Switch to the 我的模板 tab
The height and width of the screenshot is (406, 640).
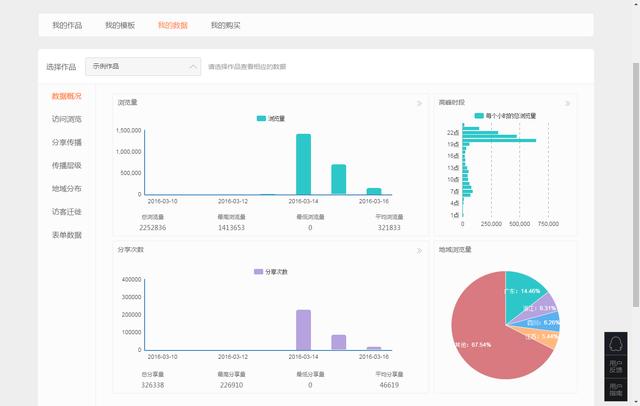pos(120,25)
